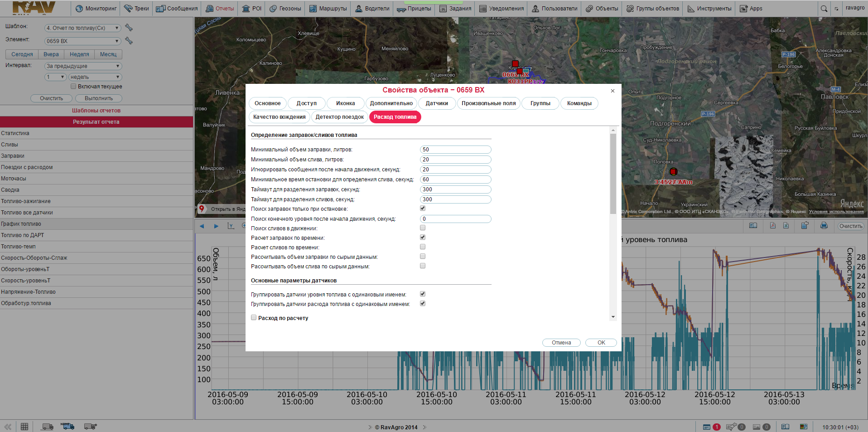Click the grid table icon in bottom bar
Screen dimensions: 868x432
[24, 427]
